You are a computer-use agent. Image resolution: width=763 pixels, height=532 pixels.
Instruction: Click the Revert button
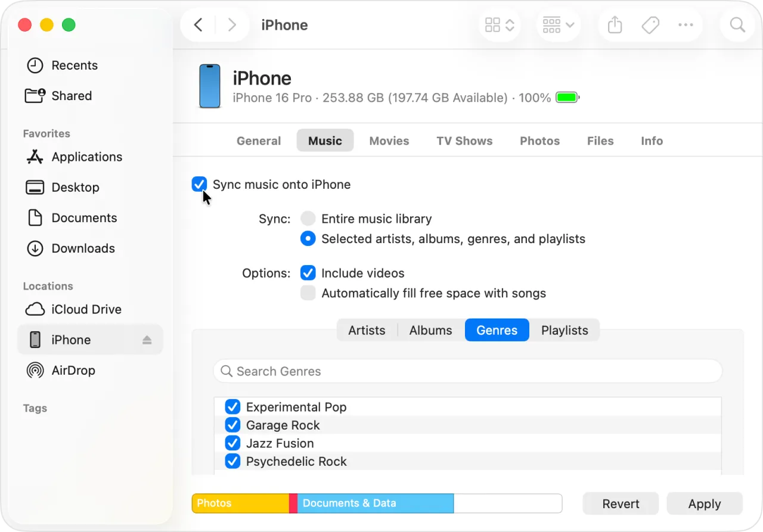click(x=621, y=503)
